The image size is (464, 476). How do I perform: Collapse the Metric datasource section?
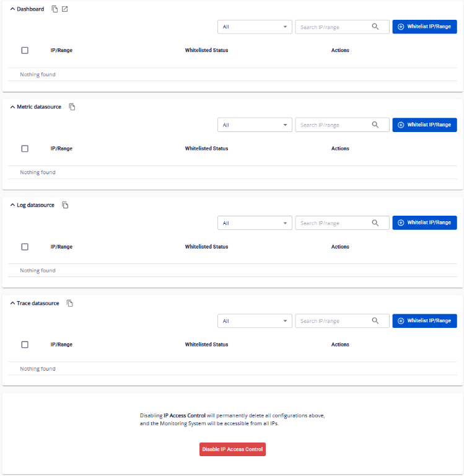tap(12, 107)
